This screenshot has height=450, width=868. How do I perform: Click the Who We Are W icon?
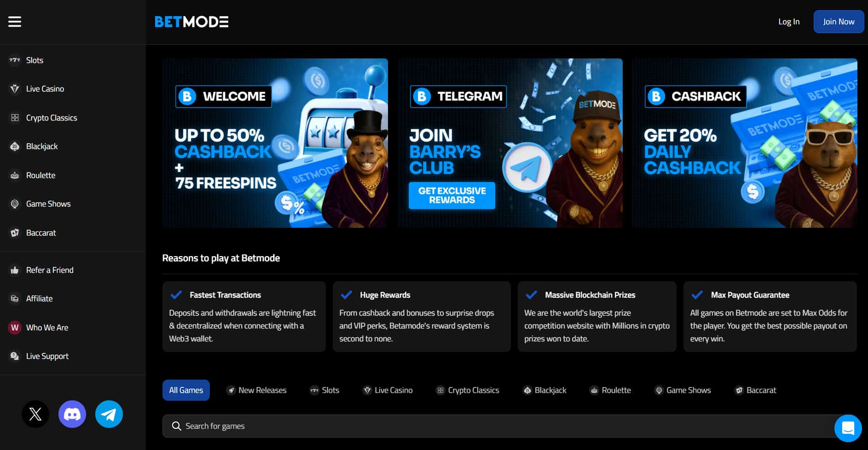(x=15, y=328)
